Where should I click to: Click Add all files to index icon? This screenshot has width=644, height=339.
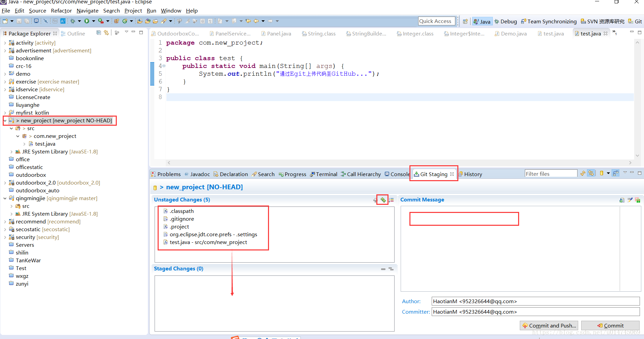tap(383, 200)
